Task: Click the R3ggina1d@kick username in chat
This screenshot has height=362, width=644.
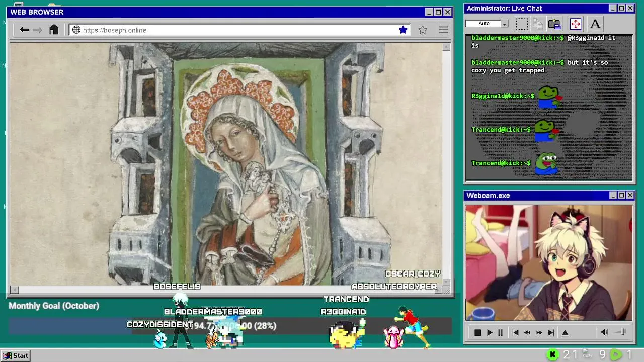Action: pos(503,96)
